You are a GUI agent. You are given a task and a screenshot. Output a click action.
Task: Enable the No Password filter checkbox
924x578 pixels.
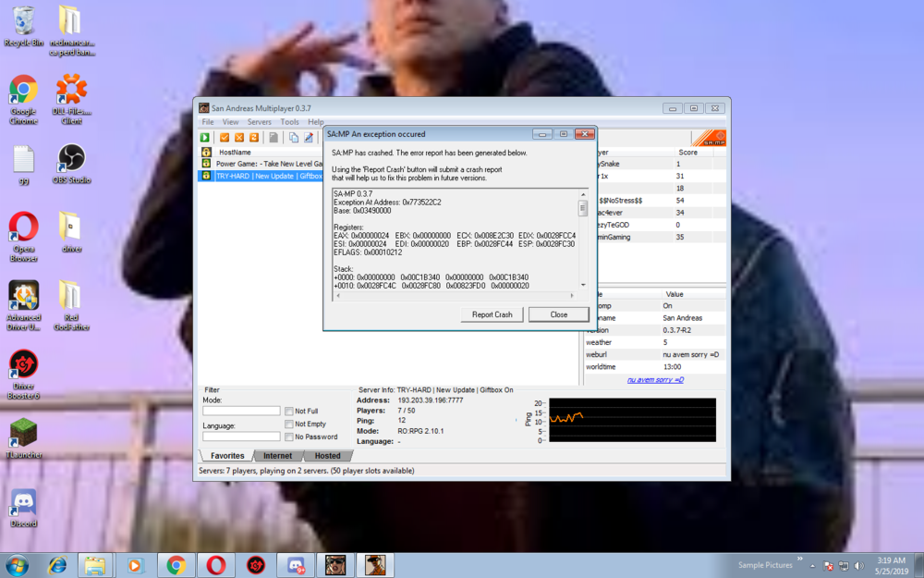[x=288, y=437]
